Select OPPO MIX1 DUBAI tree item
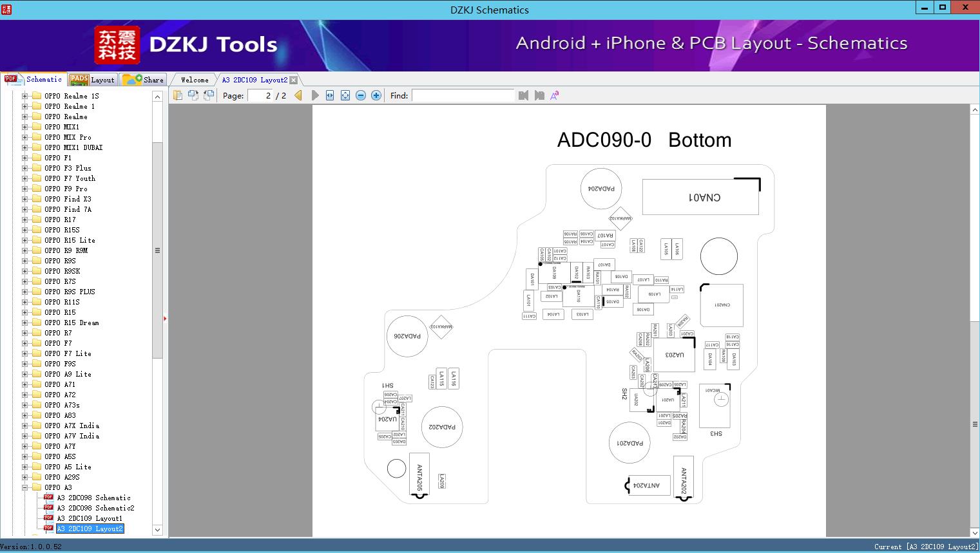Viewport: 980px width, 553px height. tap(73, 147)
